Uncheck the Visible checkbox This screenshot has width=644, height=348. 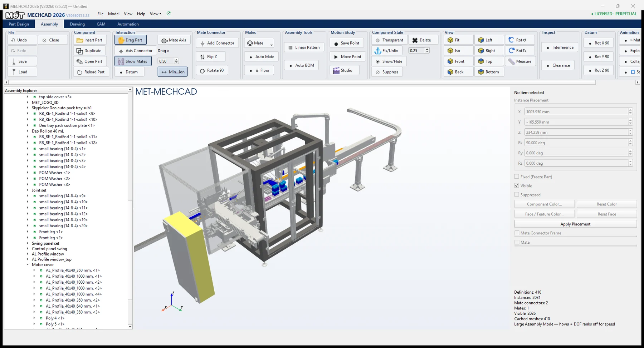[x=517, y=185]
